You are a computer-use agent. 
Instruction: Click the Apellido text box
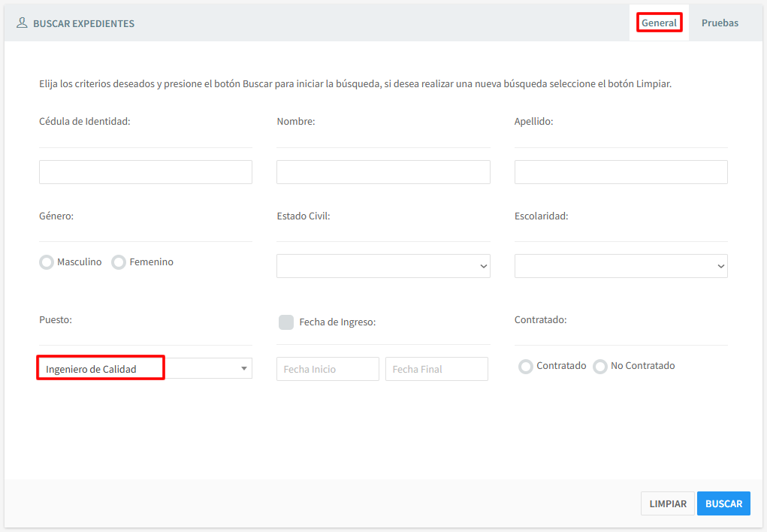pyautogui.click(x=621, y=172)
